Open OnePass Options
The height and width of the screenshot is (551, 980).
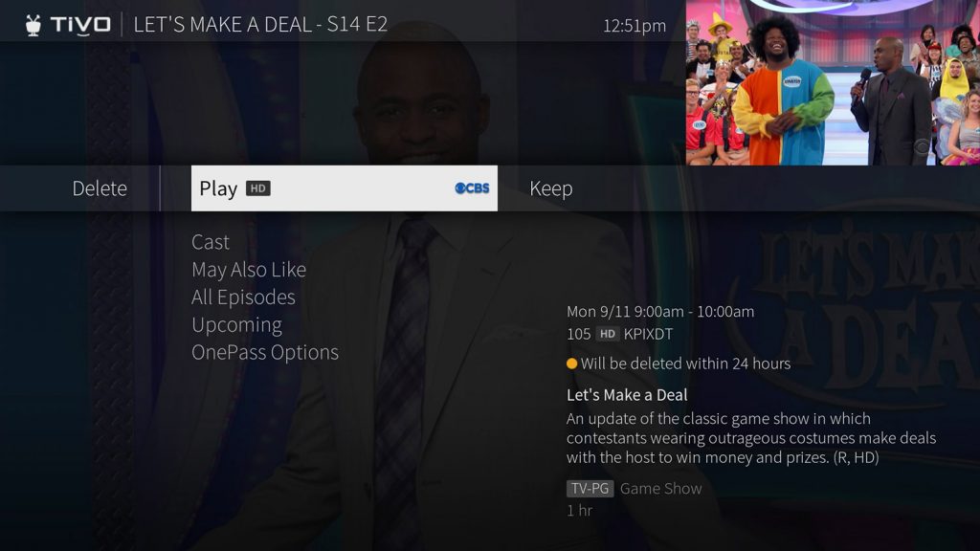pos(265,352)
